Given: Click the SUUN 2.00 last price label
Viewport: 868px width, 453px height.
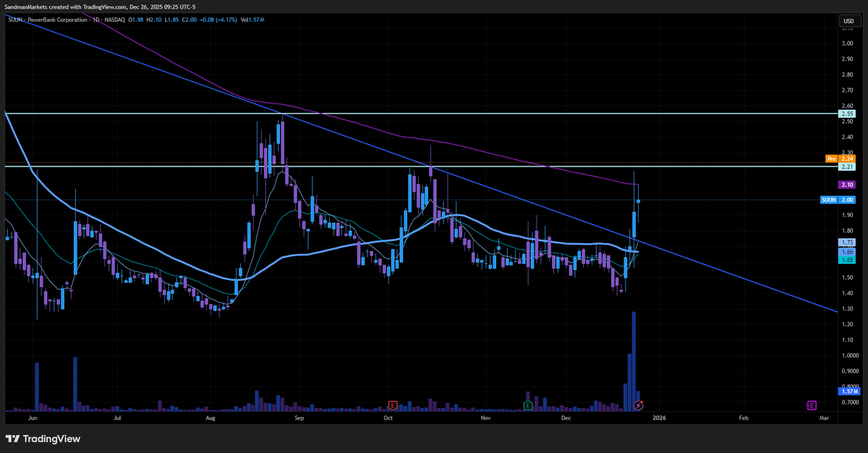Looking at the screenshot, I should [839, 200].
